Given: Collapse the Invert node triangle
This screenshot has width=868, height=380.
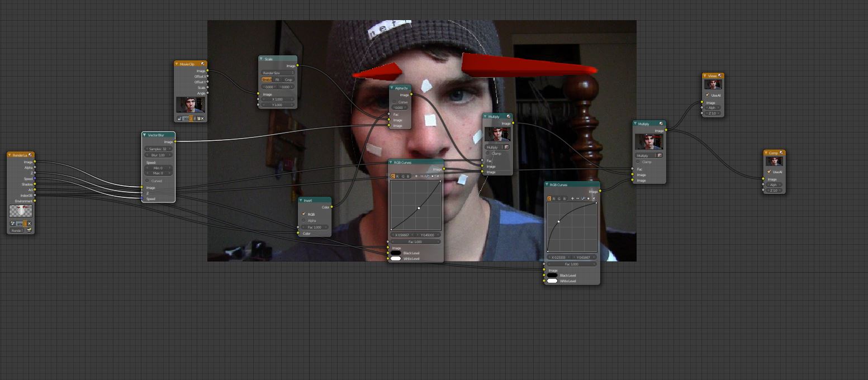Looking at the screenshot, I should [301, 200].
